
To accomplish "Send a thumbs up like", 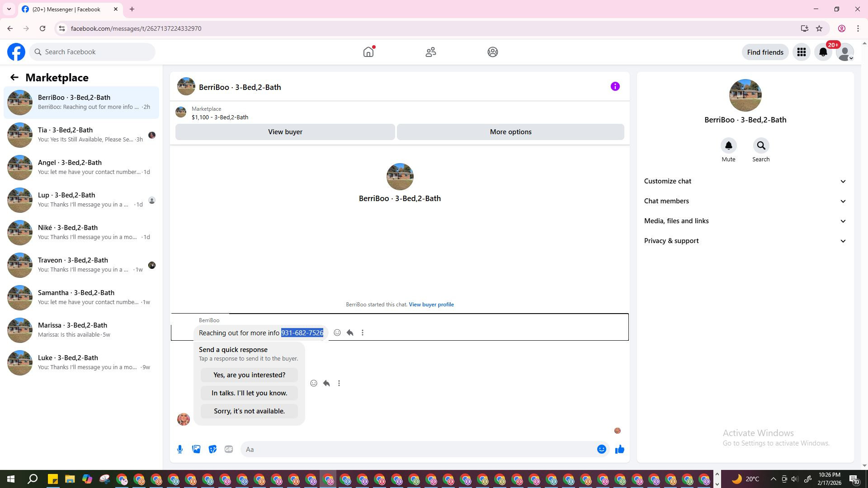I will click(x=619, y=449).
